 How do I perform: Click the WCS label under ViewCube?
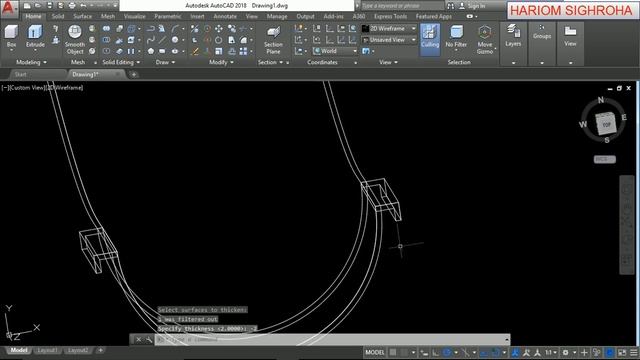point(604,159)
